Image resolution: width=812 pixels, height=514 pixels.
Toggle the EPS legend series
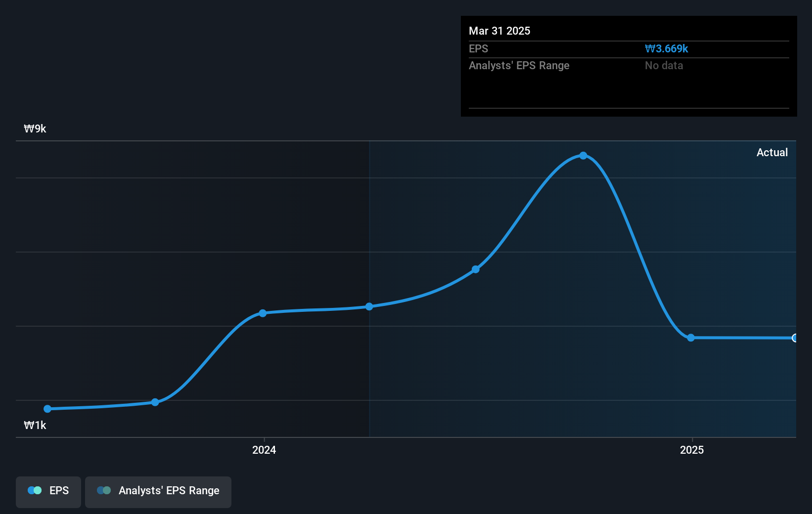[48, 492]
